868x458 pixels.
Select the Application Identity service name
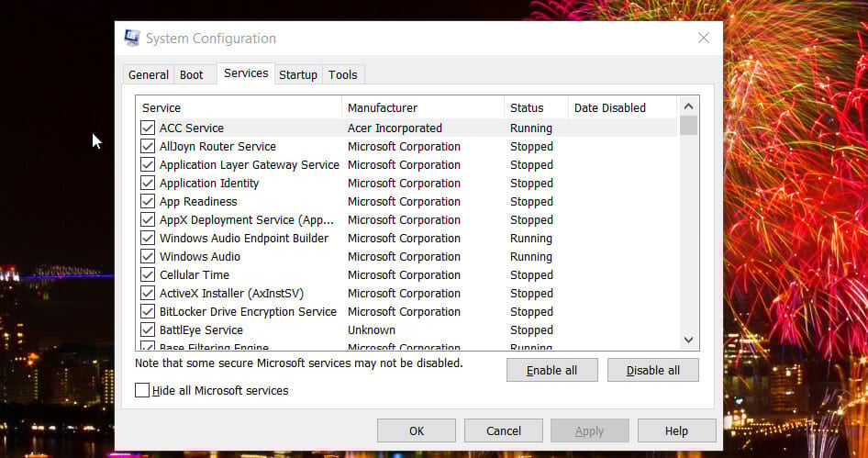click(x=209, y=183)
